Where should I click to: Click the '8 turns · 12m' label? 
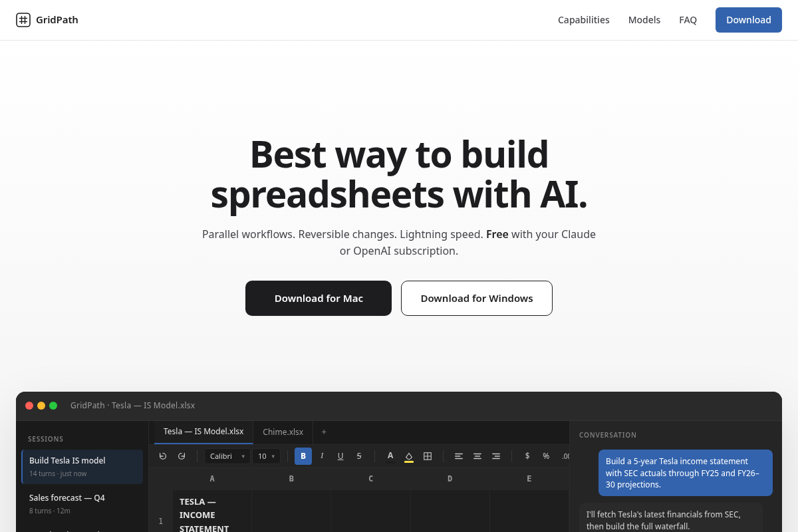click(x=50, y=511)
